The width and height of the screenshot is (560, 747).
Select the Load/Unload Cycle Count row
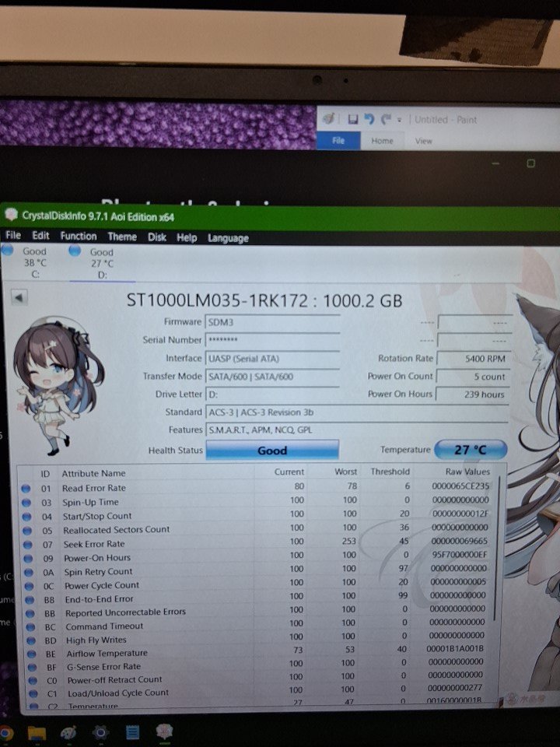[260, 691]
